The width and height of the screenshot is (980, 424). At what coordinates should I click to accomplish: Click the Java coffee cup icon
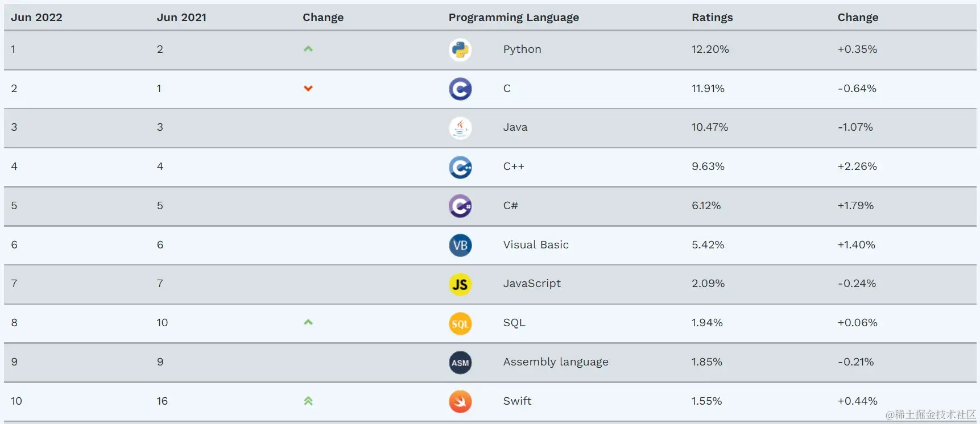pyautogui.click(x=460, y=128)
